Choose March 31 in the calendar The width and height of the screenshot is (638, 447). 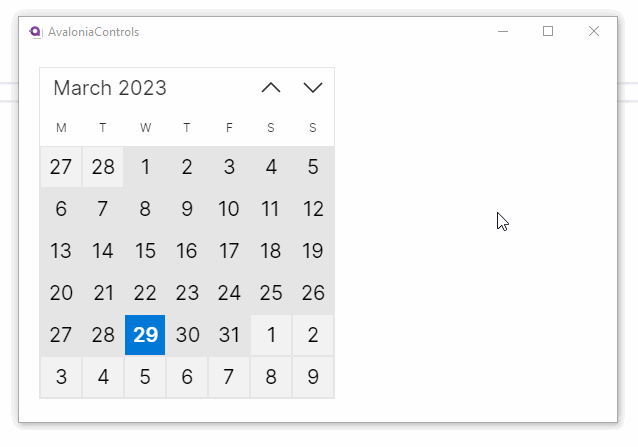229,335
